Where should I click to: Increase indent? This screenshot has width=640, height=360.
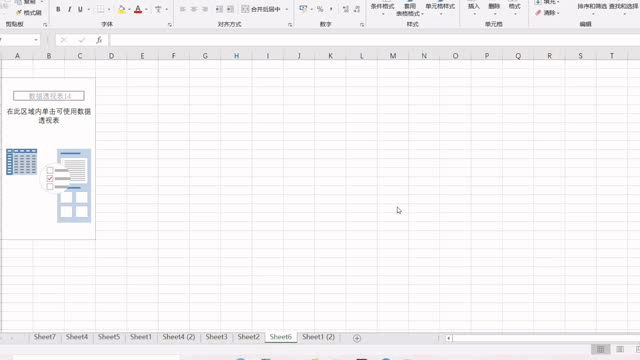tap(230, 9)
